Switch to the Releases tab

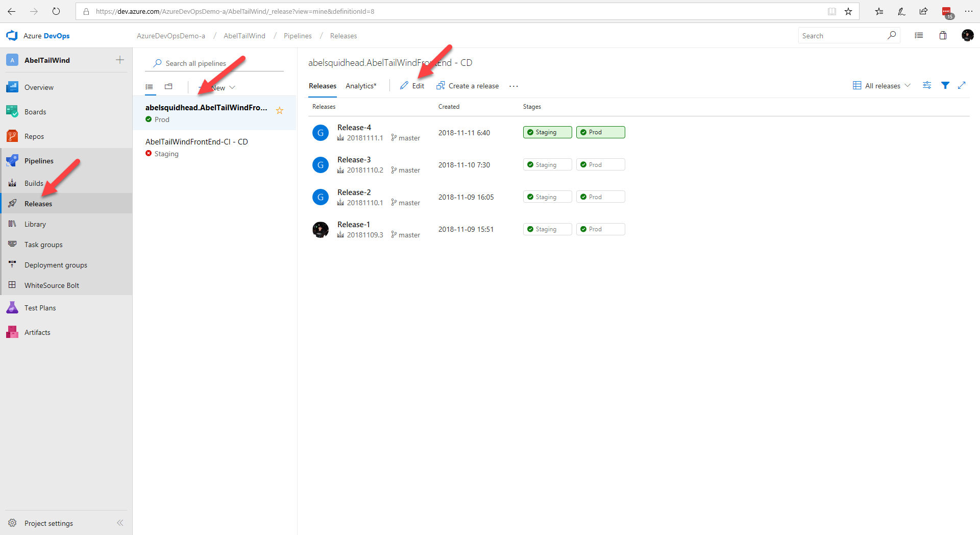point(323,86)
